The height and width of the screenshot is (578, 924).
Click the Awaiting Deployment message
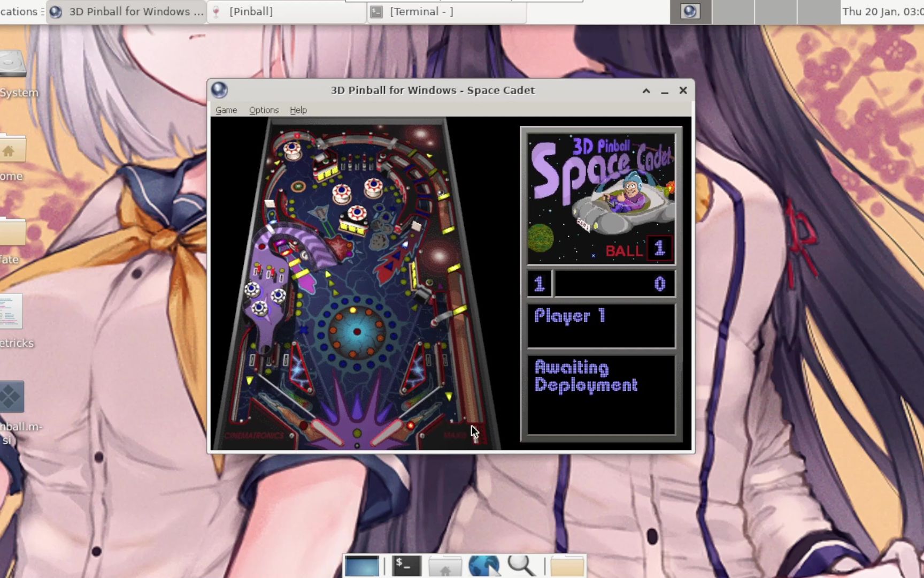(586, 376)
